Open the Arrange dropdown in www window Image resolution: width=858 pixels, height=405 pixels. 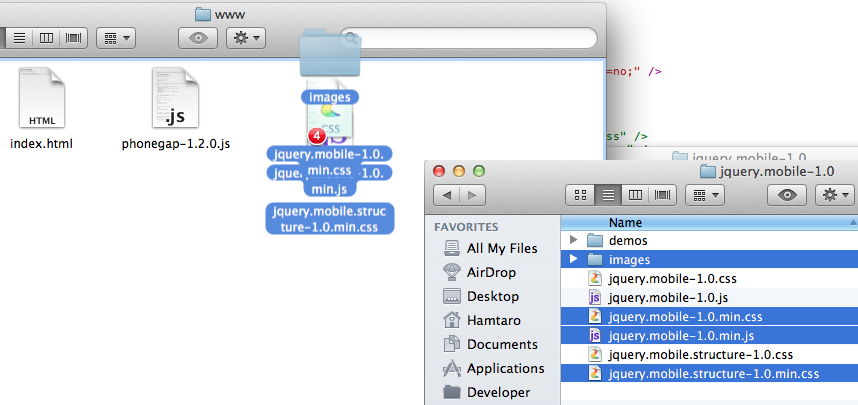pos(116,38)
